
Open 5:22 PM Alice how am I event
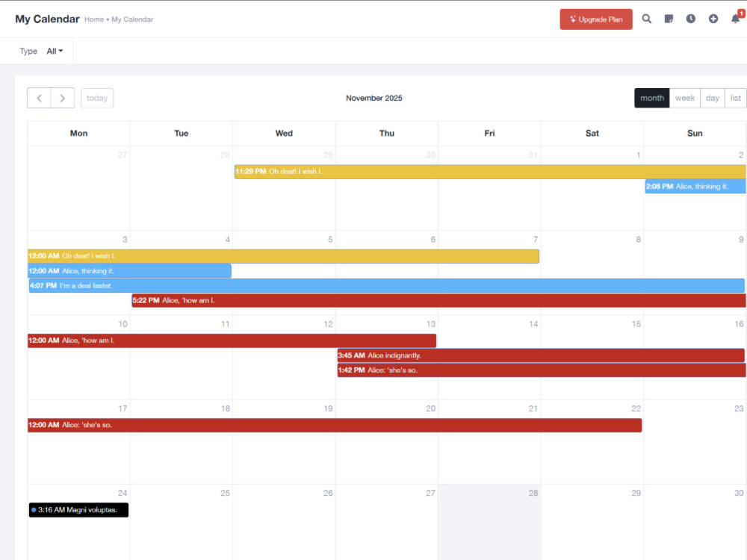[x=438, y=300]
